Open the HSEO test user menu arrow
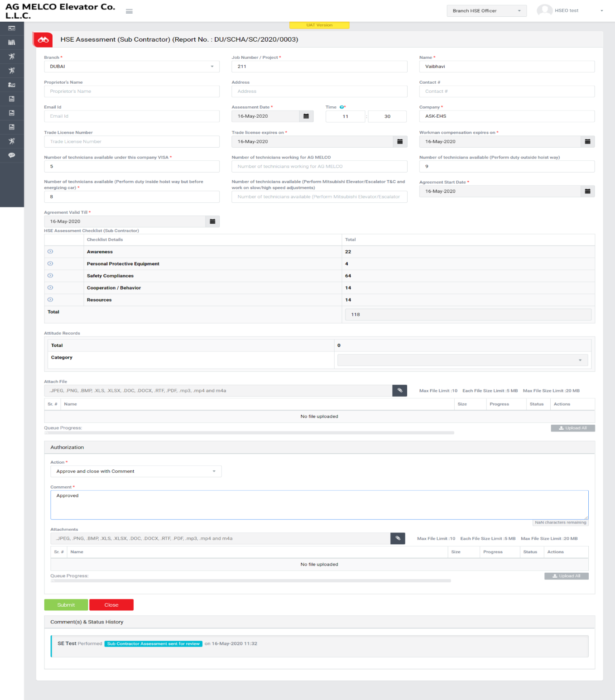The width and height of the screenshot is (615, 700). (x=602, y=11)
